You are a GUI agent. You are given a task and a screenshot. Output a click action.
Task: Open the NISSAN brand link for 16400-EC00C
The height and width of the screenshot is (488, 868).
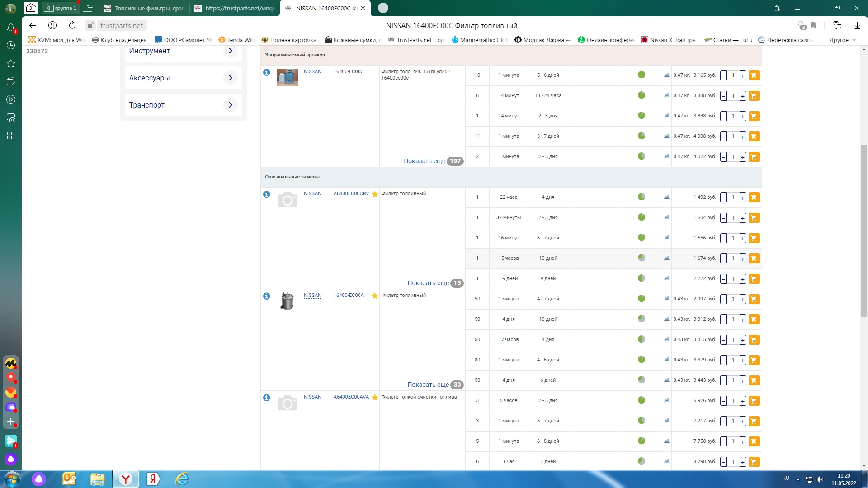[312, 72]
